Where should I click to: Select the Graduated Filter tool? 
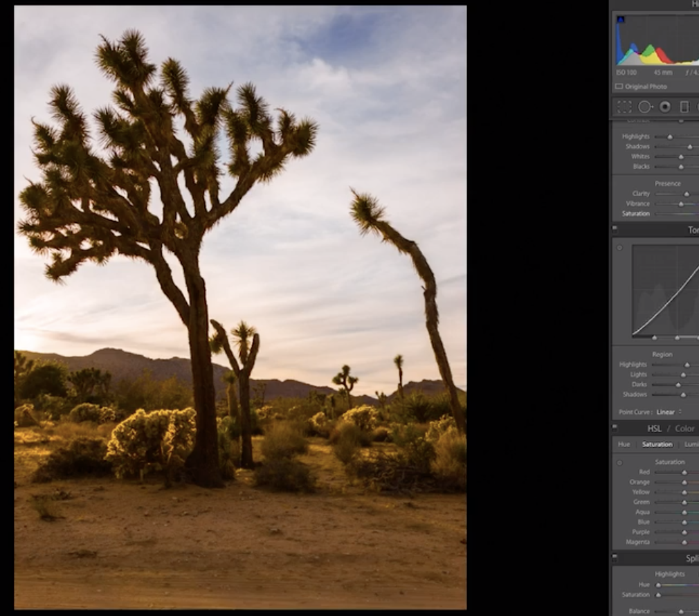point(684,107)
